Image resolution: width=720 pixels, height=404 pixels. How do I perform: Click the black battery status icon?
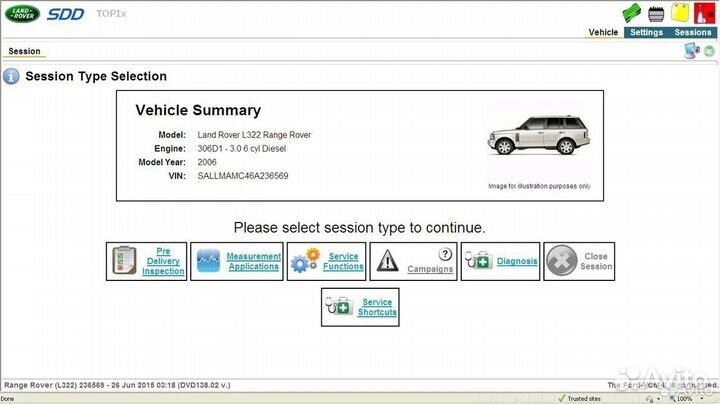[x=656, y=13]
